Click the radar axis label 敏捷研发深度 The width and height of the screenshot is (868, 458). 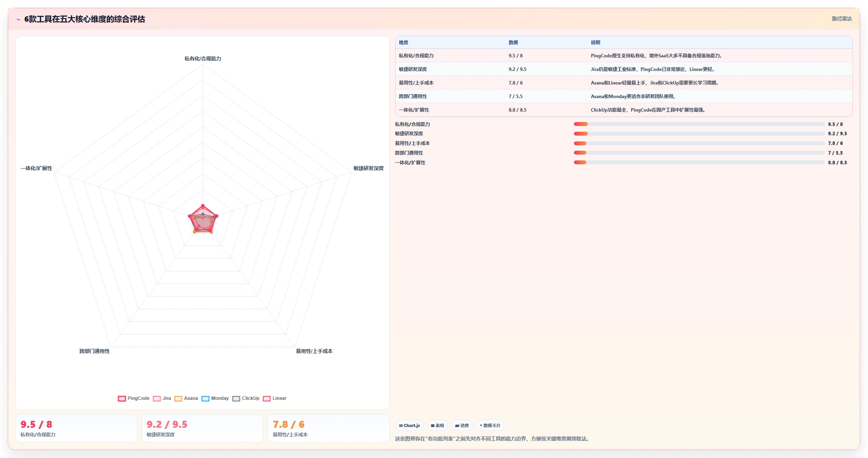[369, 168]
